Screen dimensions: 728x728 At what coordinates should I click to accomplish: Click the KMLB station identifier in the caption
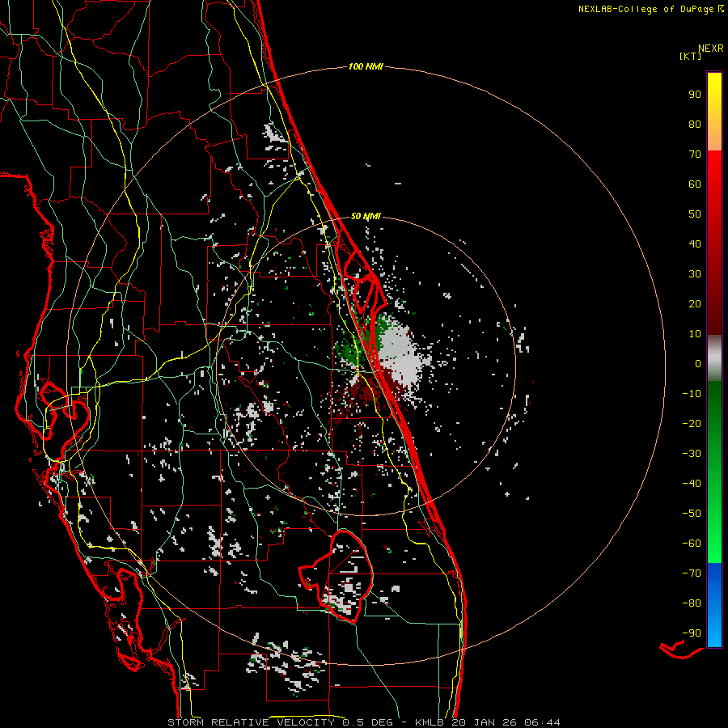tap(431, 722)
